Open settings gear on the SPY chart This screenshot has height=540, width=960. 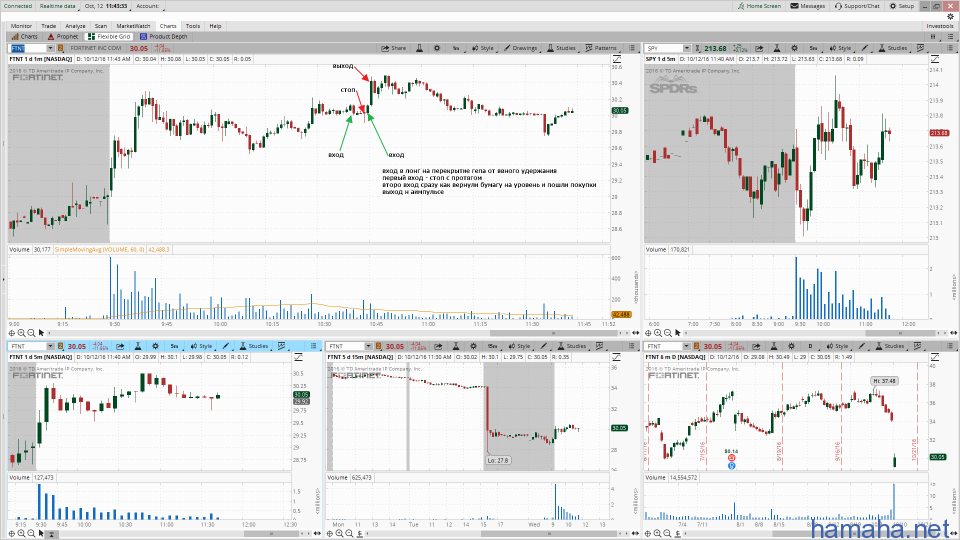coord(794,48)
